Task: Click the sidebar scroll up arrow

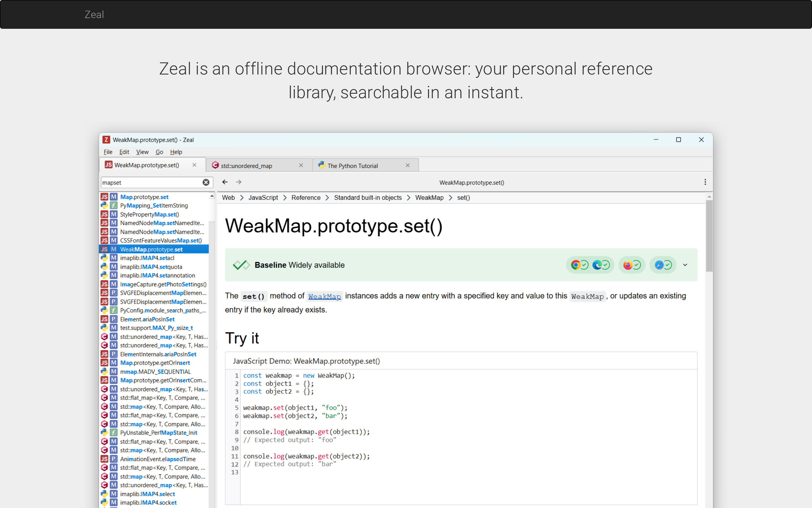Action: [x=212, y=196]
